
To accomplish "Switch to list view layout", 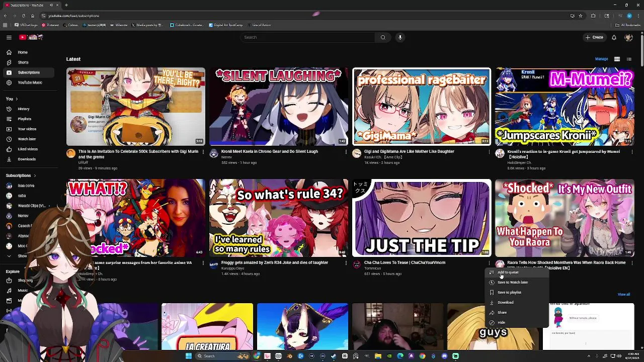I will pyautogui.click(x=629, y=59).
